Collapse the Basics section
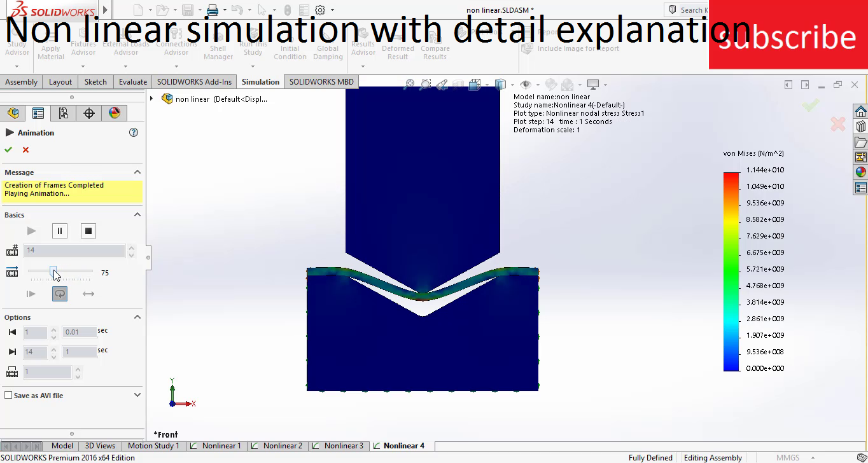The height and width of the screenshot is (463, 868). click(x=137, y=215)
